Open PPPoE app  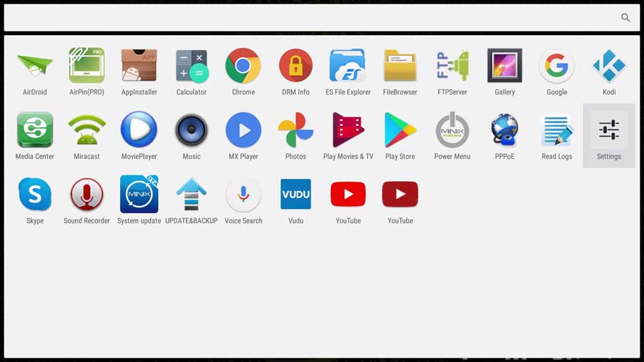click(504, 129)
